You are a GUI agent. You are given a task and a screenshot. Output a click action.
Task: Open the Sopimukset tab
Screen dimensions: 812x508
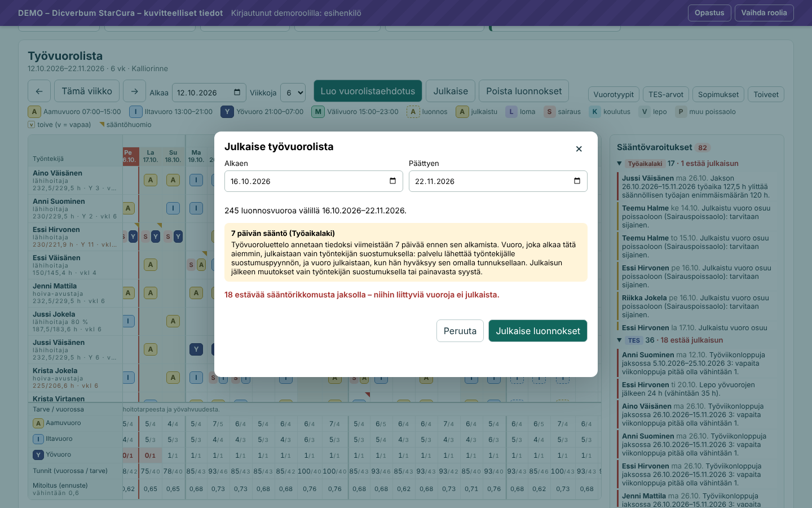coord(718,94)
